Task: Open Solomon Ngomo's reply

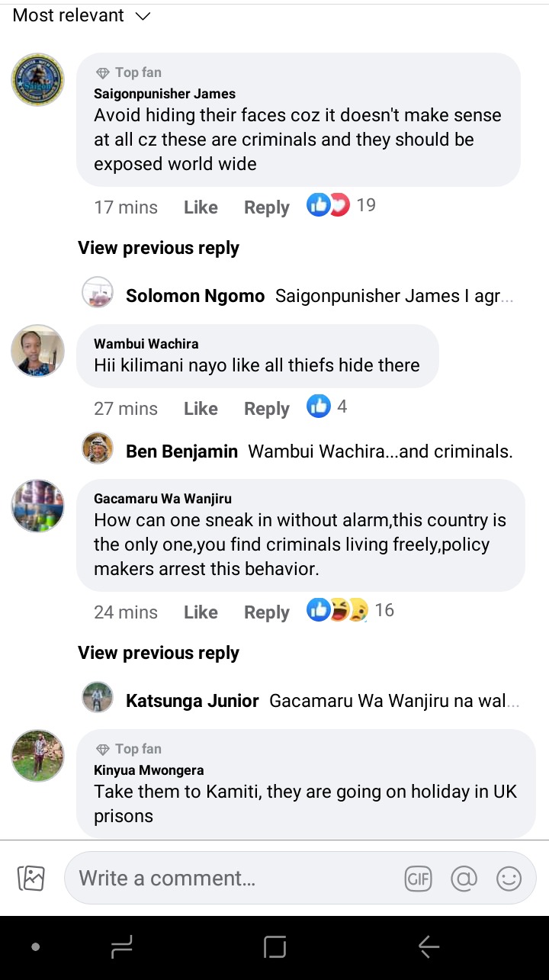Action: point(298,296)
